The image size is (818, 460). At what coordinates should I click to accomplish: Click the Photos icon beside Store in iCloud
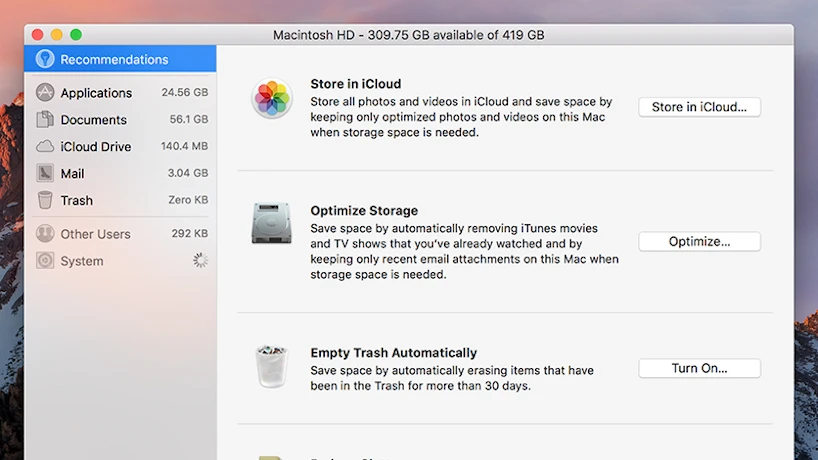point(272,100)
